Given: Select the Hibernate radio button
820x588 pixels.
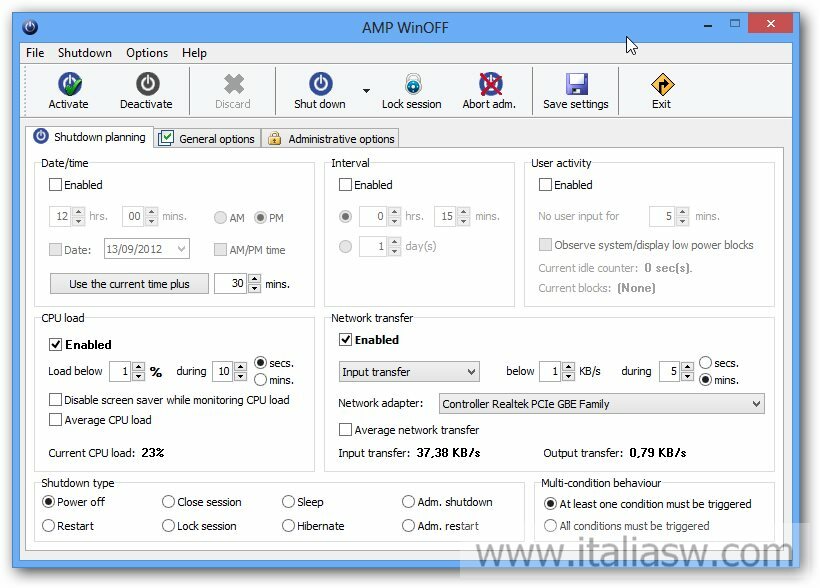Looking at the screenshot, I should click(x=288, y=526).
